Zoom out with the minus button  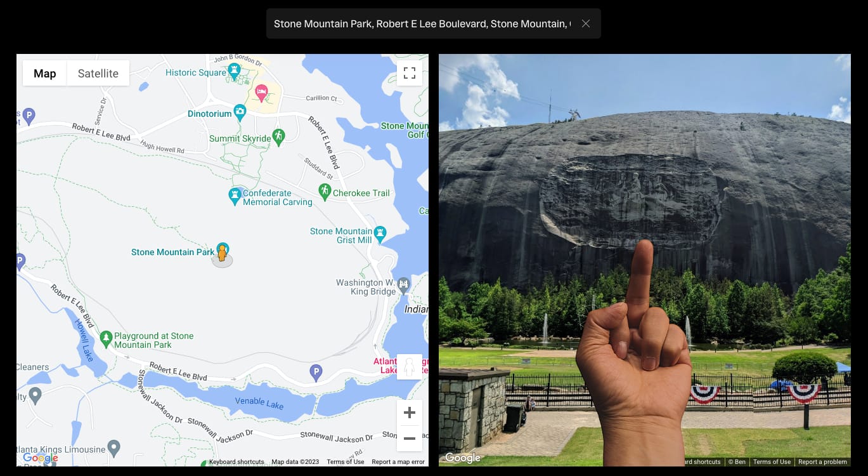[410, 439]
